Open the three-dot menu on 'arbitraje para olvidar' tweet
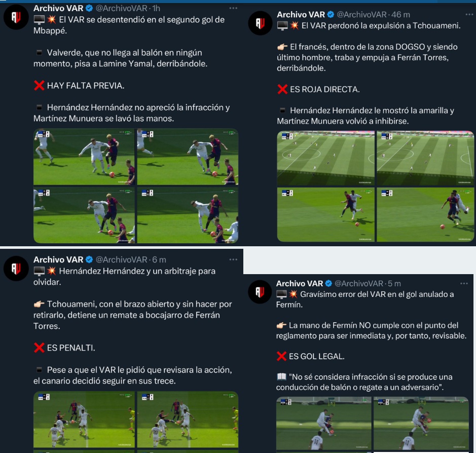The image size is (476, 453). [x=233, y=259]
